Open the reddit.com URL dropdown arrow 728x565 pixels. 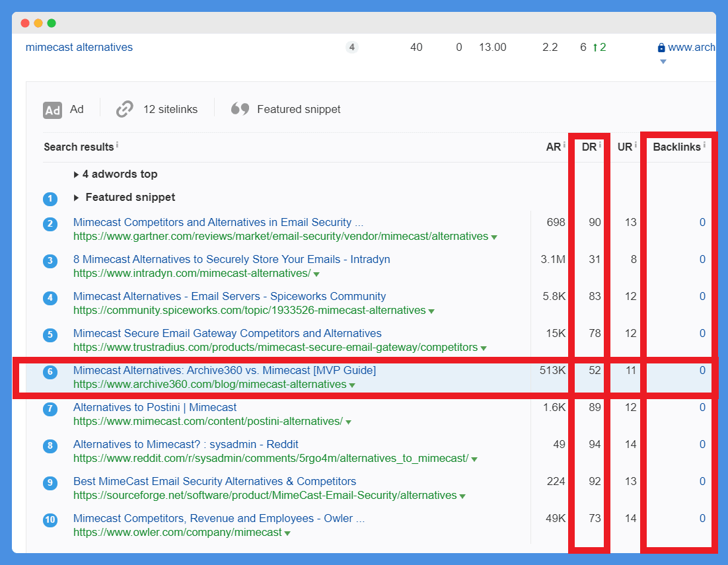click(x=474, y=459)
